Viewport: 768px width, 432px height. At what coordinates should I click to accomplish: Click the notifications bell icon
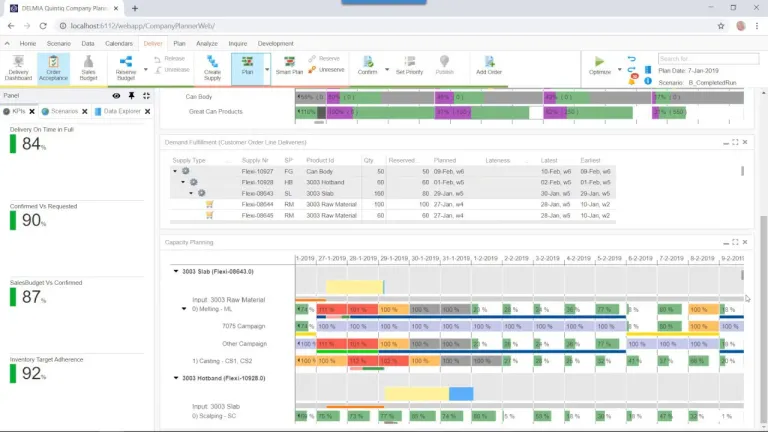632,81
